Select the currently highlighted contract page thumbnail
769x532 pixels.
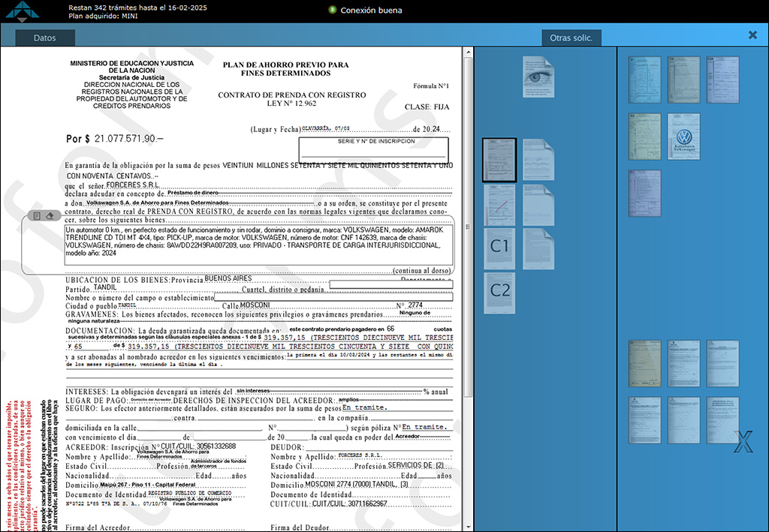point(499,160)
